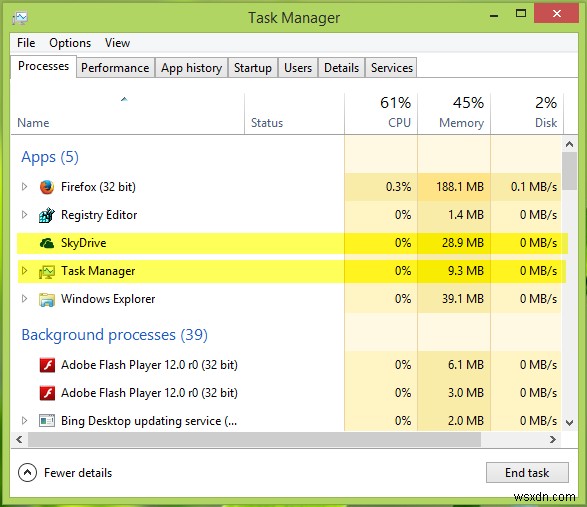Expand the Task Manager process entry
This screenshot has width=587, height=507.
click(x=24, y=270)
